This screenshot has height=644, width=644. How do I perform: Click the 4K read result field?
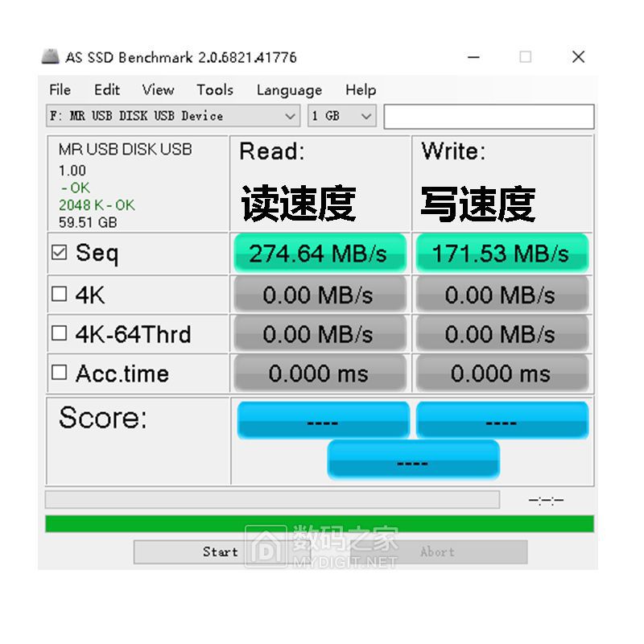(320, 295)
